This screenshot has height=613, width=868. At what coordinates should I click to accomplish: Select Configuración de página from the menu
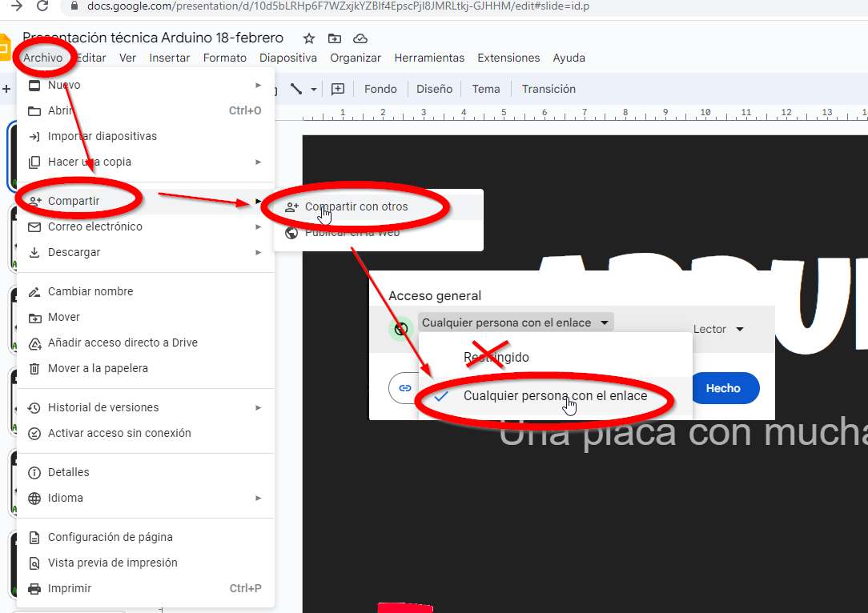point(145,537)
